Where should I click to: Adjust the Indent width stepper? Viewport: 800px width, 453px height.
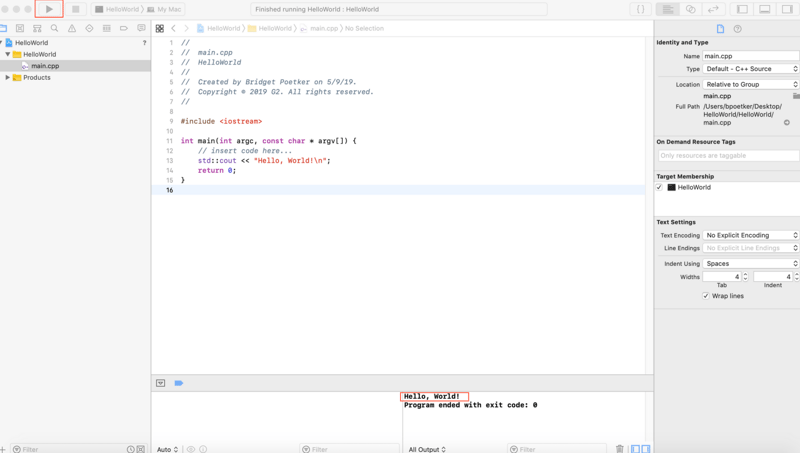pyautogui.click(x=796, y=276)
